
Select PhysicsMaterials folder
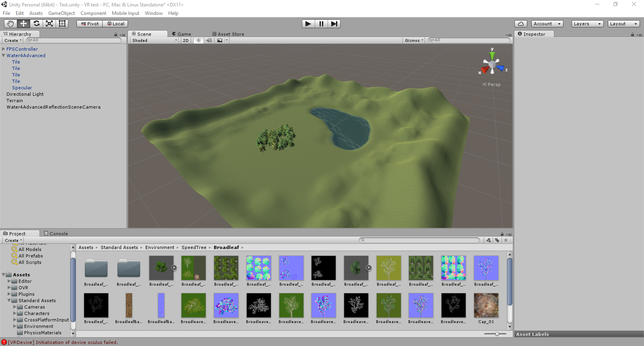pyautogui.click(x=43, y=333)
